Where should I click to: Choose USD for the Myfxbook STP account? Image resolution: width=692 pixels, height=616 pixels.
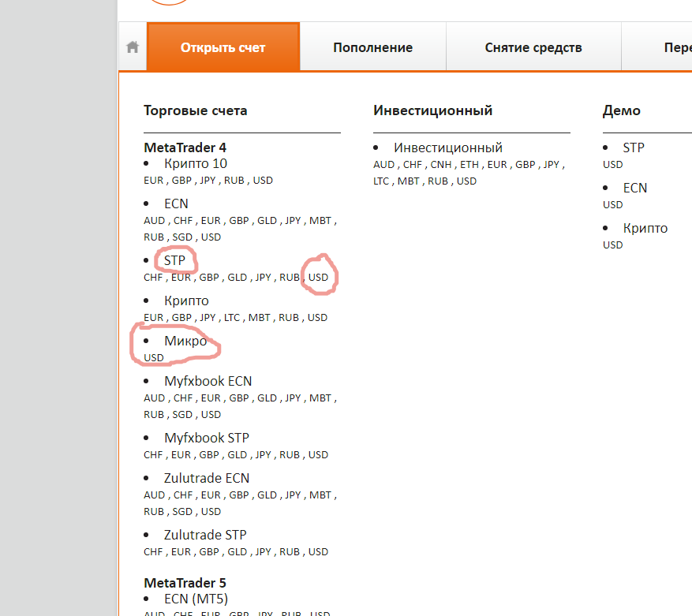point(318,455)
